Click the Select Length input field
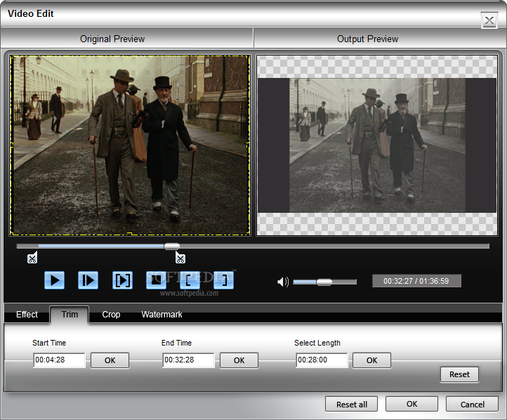507x420 pixels. [322, 360]
